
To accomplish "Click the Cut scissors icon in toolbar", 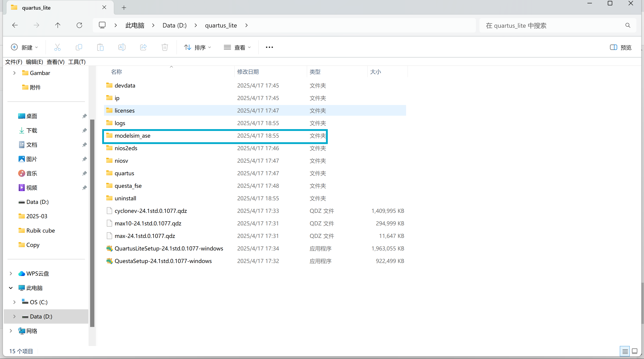I will (x=57, y=47).
